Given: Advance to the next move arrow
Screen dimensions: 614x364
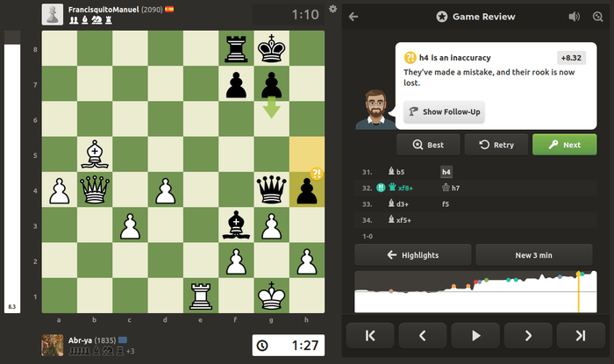Looking at the screenshot, I should point(529,335).
